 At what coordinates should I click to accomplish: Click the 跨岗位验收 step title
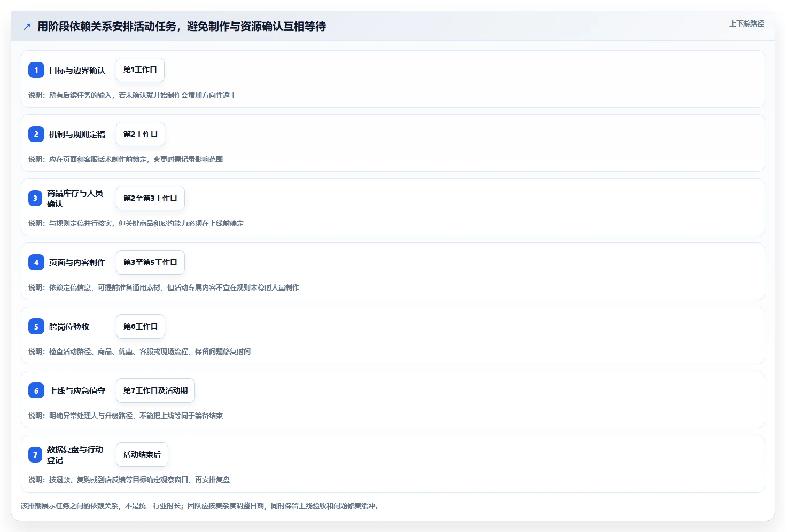[69, 326]
